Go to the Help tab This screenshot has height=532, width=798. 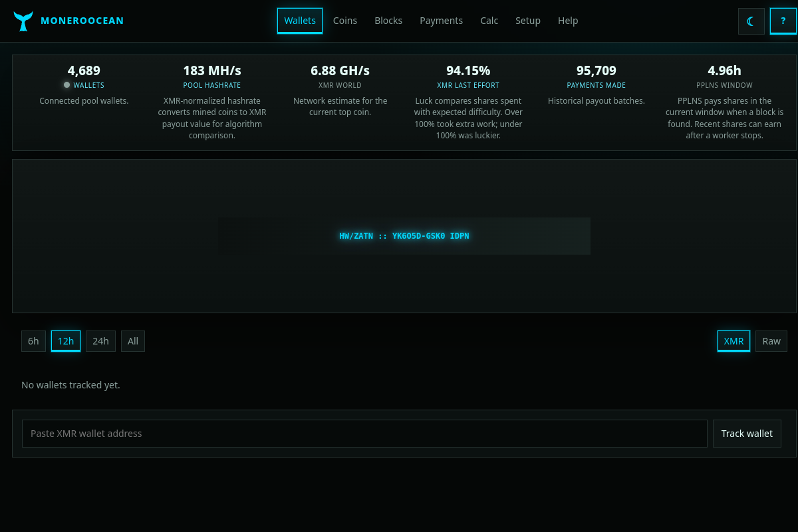(x=568, y=21)
